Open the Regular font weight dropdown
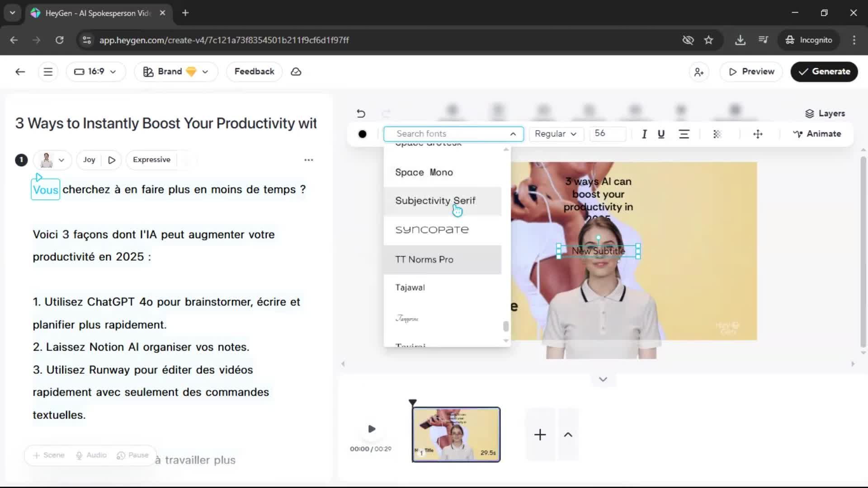Screen dimensions: 868x488 [556, 134]
